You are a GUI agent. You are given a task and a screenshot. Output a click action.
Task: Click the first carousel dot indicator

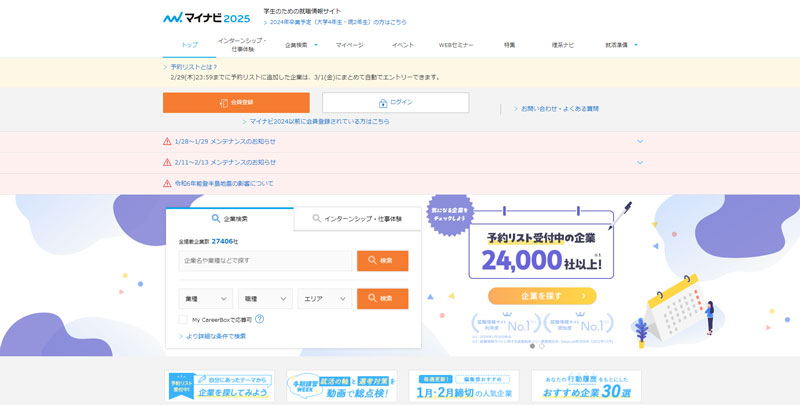click(532, 346)
